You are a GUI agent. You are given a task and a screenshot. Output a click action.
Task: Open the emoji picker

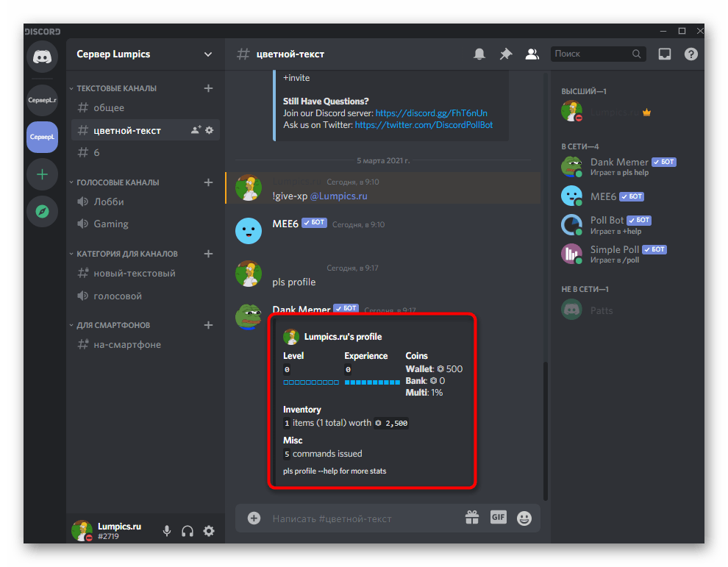pyautogui.click(x=524, y=518)
